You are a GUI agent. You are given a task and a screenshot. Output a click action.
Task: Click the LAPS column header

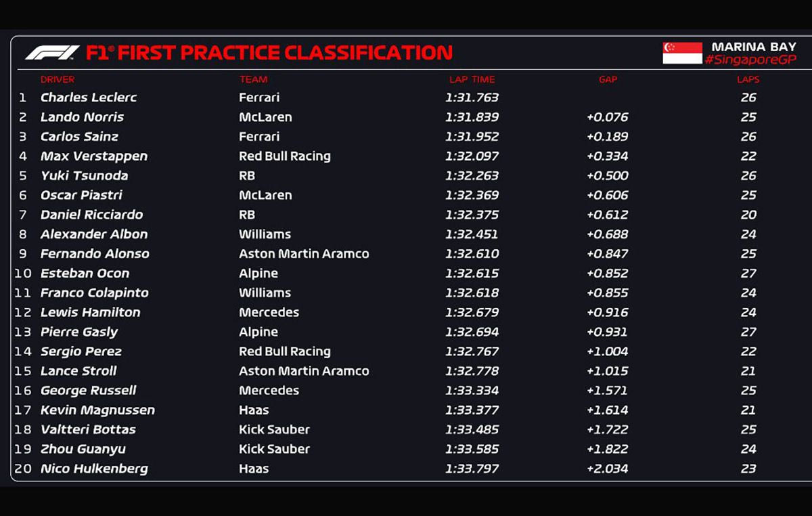(x=748, y=79)
